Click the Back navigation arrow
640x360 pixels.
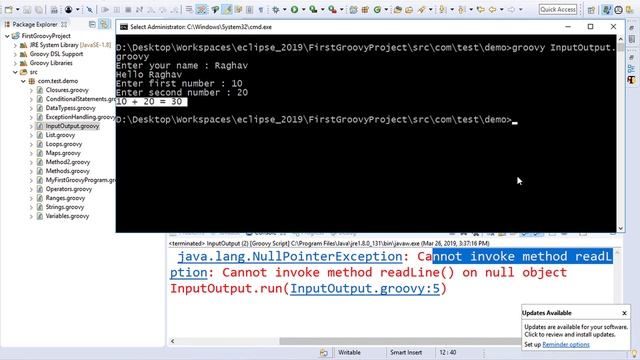493,9
